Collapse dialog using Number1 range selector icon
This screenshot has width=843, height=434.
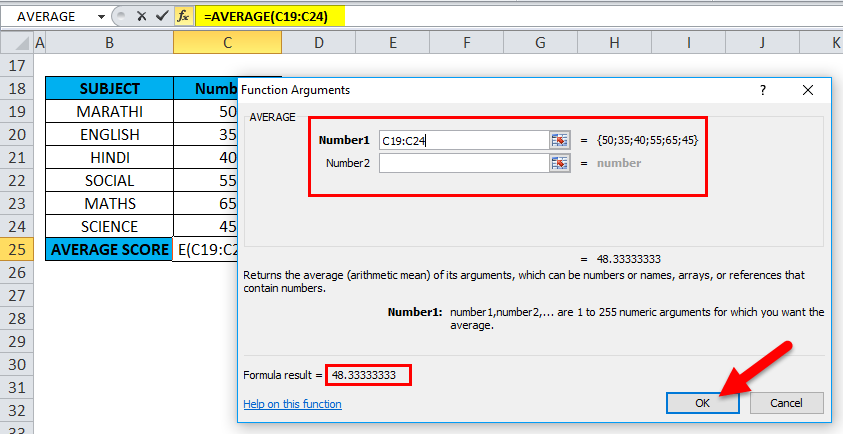[x=560, y=140]
